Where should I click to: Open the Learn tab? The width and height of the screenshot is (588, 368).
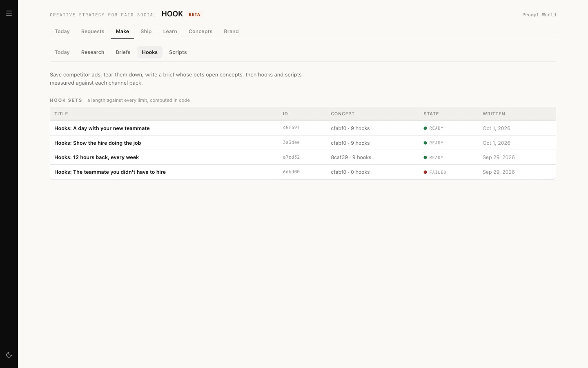tap(170, 31)
